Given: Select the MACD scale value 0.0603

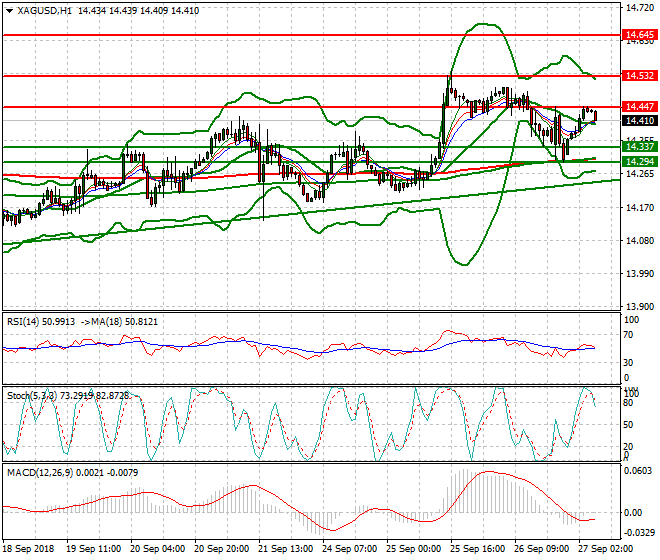Looking at the screenshot, I should coord(638,471).
